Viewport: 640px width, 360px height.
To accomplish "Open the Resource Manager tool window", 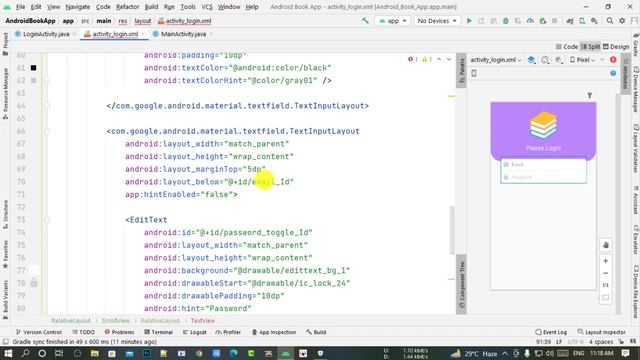I will [x=5, y=93].
